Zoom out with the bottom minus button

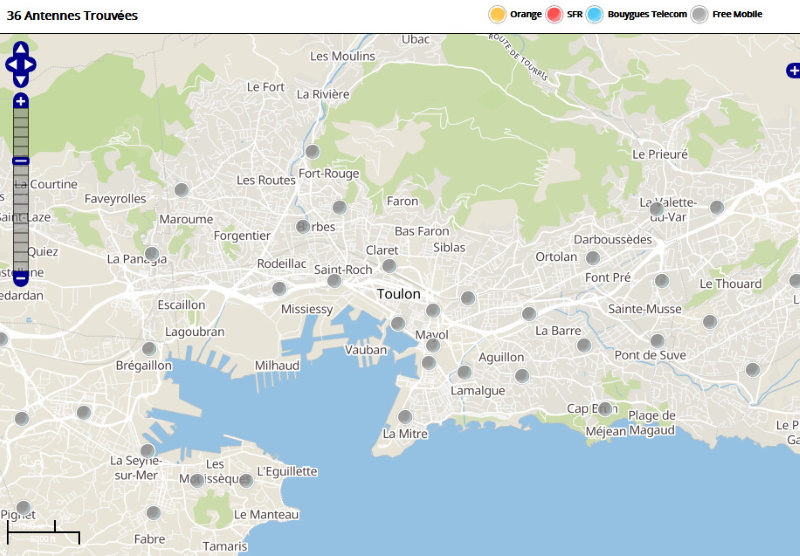pyautogui.click(x=21, y=279)
